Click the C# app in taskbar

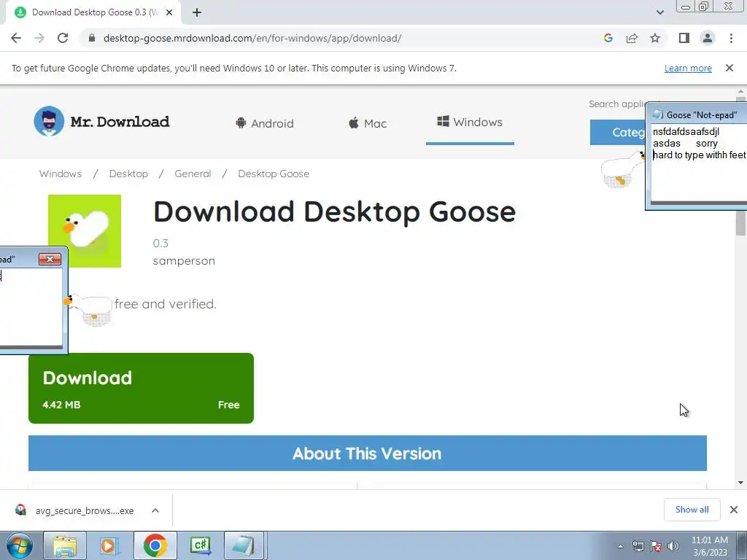(x=200, y=545)
